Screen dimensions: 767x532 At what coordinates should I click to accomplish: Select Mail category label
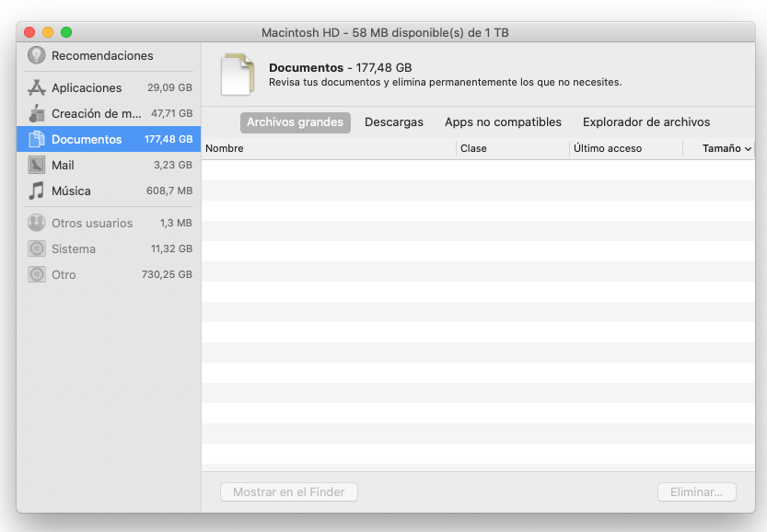coord(63,166)
